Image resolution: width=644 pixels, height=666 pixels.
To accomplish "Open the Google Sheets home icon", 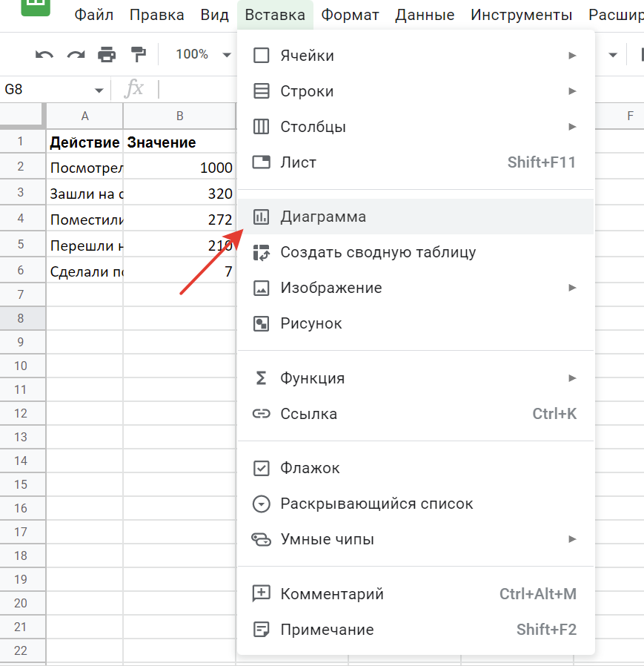I will 35,7.
